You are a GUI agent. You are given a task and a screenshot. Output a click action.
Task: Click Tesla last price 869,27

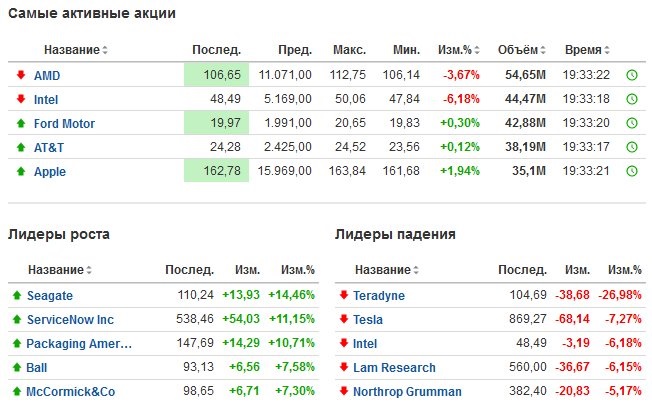(x=528, y=319)
